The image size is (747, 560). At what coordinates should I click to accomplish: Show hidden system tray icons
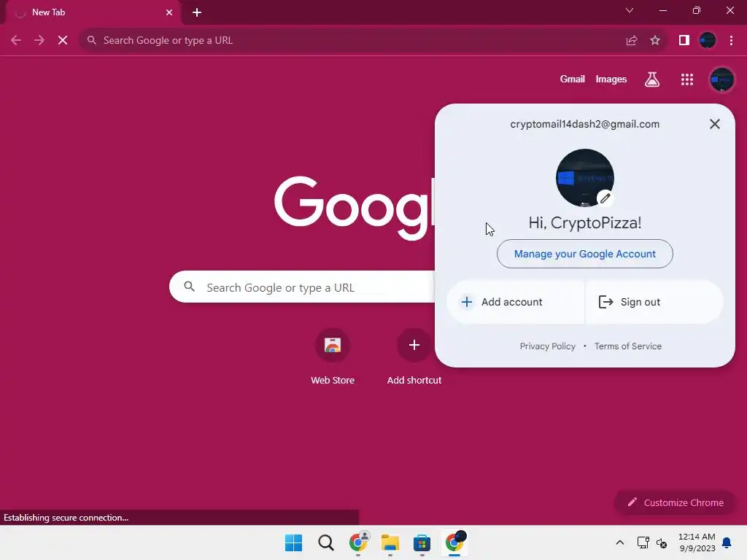tap(620, 542)
